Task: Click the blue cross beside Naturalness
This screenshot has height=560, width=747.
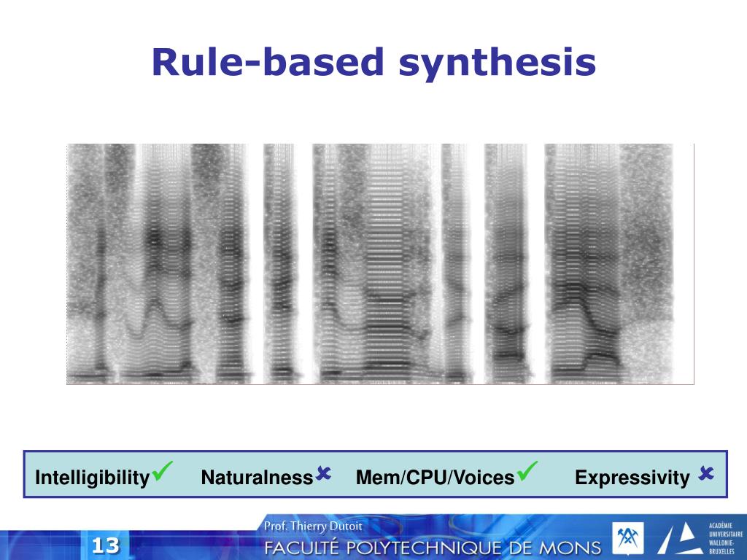Action: coord(323,473)
